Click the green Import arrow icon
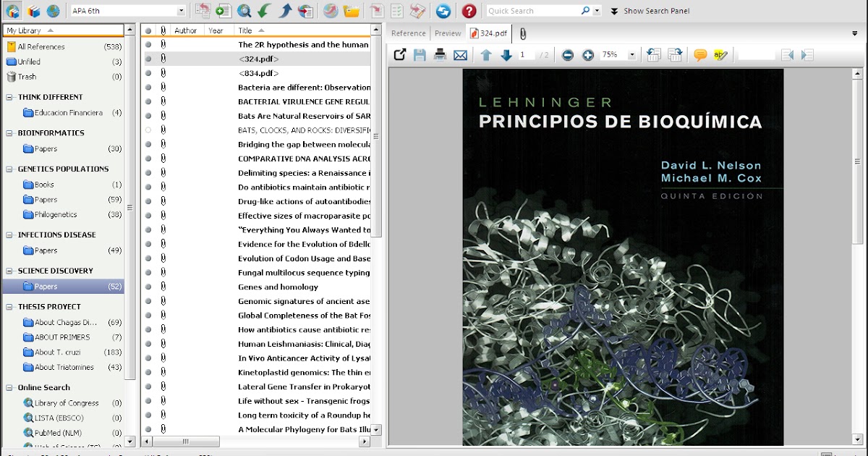This screenshot has width=868, height=456. (x=264, y=11)
